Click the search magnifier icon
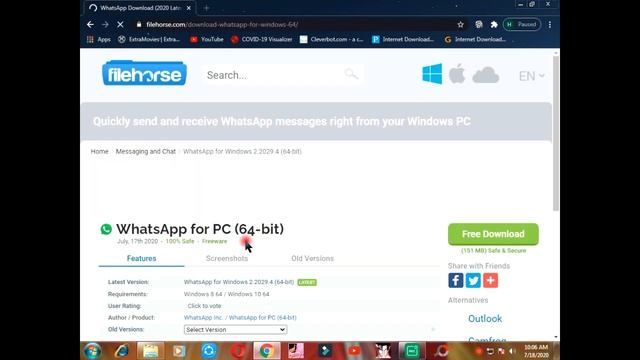The width and height of the screenshot is (640, 360). click(351, 74)
